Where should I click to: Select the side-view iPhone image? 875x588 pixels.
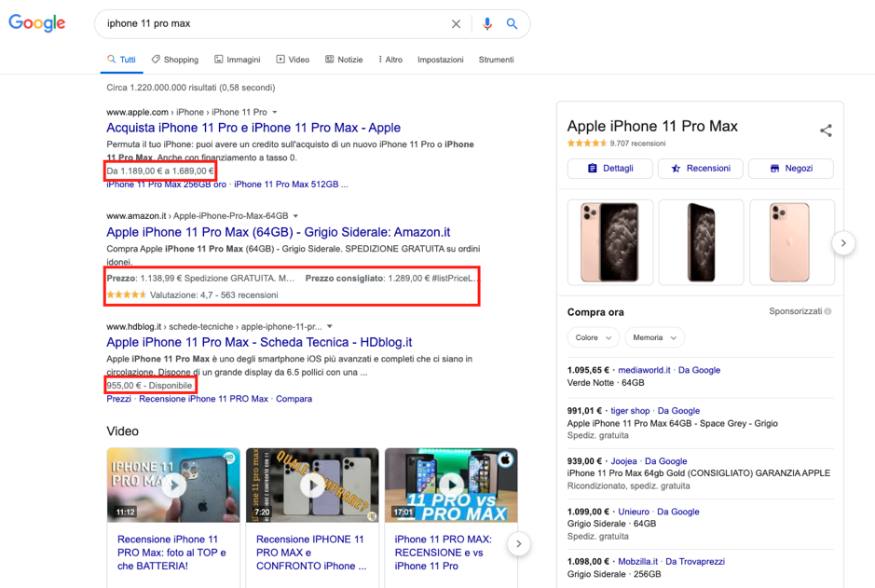pos(701,242)
